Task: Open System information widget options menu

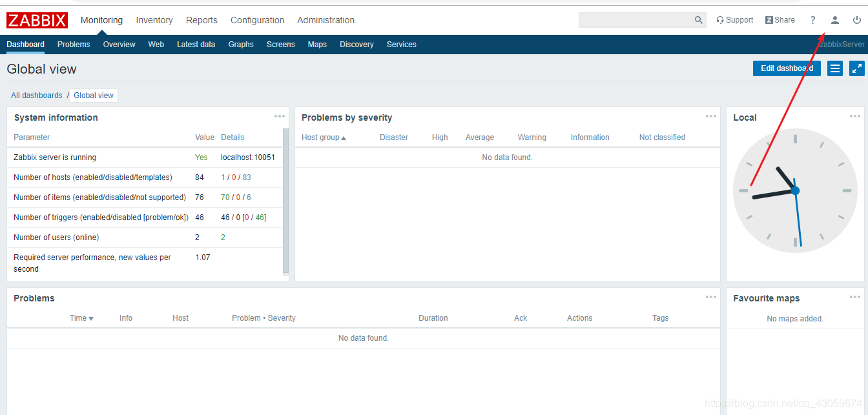Action: click(279, 117)
